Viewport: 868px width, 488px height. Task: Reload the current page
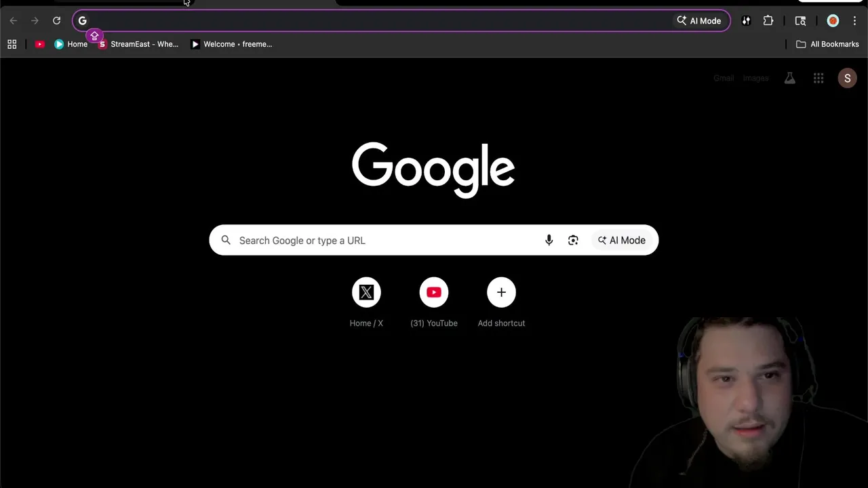pyautogui.click(x=57, y=21)
